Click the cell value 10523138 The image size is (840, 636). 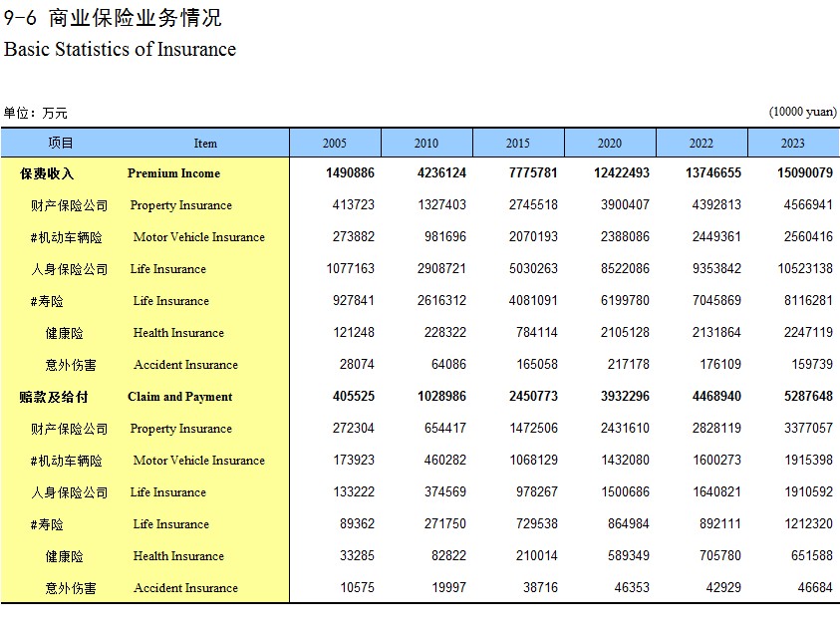click(x=805, y=268)
